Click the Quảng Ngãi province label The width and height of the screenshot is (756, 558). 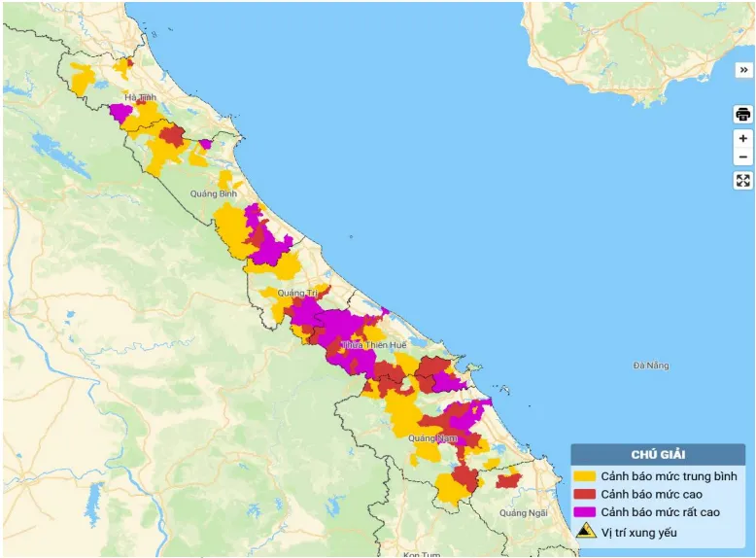coord(525,512)
